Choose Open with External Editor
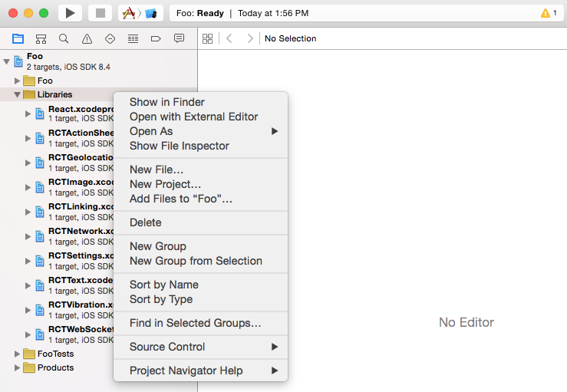The width and height of the screenshot is (567, 392). [201, 117]
